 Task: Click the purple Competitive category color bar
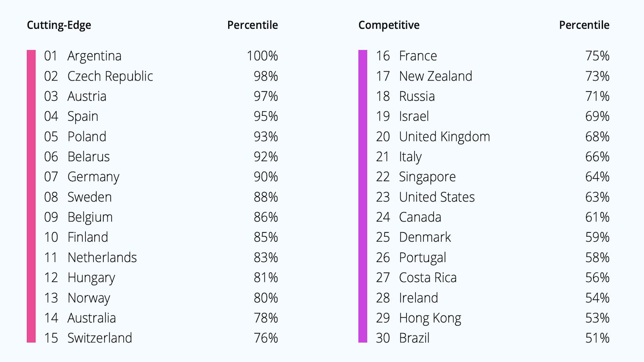[363, 196]
